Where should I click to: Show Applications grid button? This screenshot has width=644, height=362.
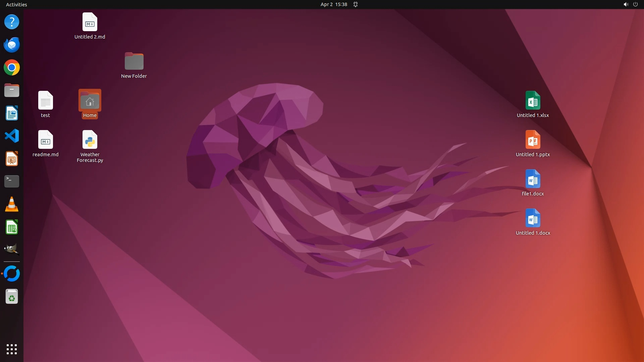(x=12, y=349)
